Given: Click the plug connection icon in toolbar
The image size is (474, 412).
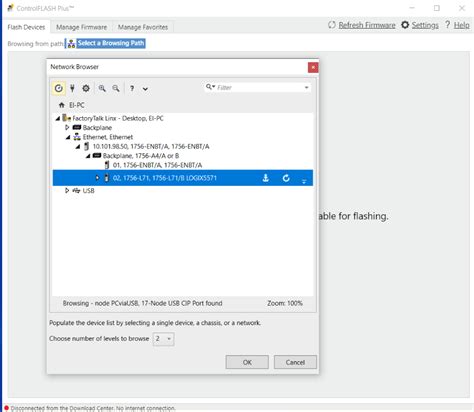Looking at the screenshot, I should pyautogui.click(x=72, y=88).
